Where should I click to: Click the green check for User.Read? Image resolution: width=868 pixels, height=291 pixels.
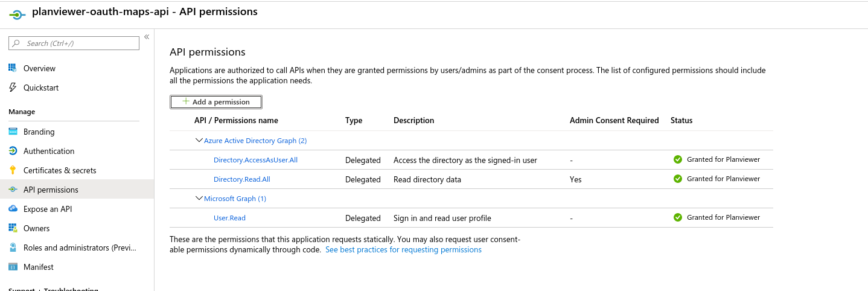[678, 217]
